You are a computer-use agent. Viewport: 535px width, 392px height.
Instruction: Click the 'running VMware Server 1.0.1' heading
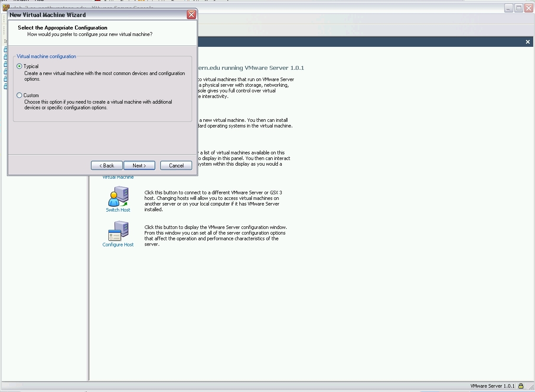(263, 68)
